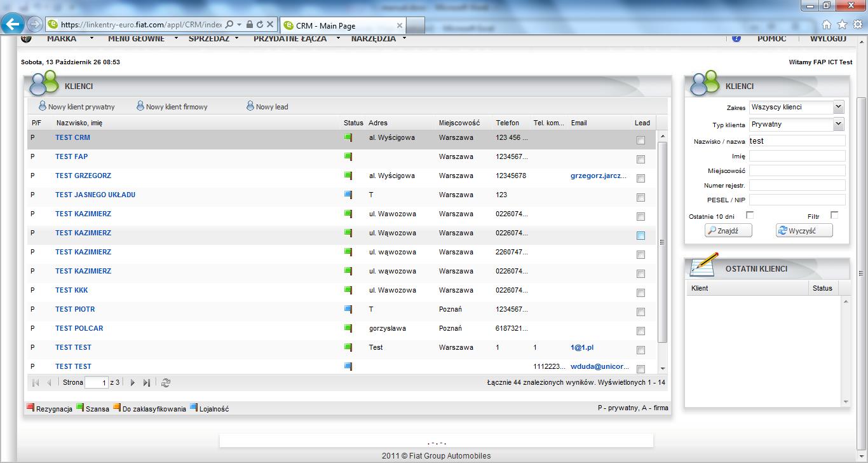868x463 pixels.
Task: Click the browser Forward arrow button
Action: click(x=35, y=25)
